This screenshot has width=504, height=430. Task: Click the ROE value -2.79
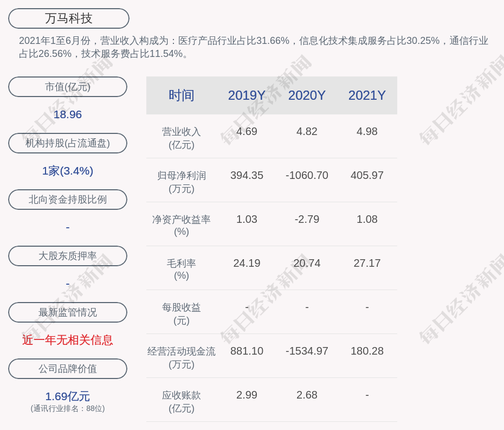point(307,219)
